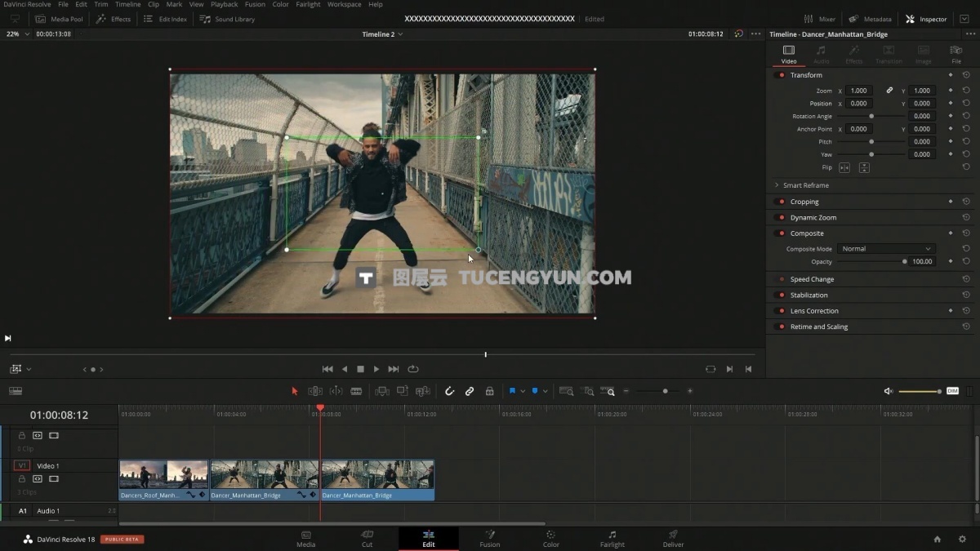Screen dimensions: 980x551
Task: Switch to the Video tab in Inspector
Action: [x=789, y=55]
